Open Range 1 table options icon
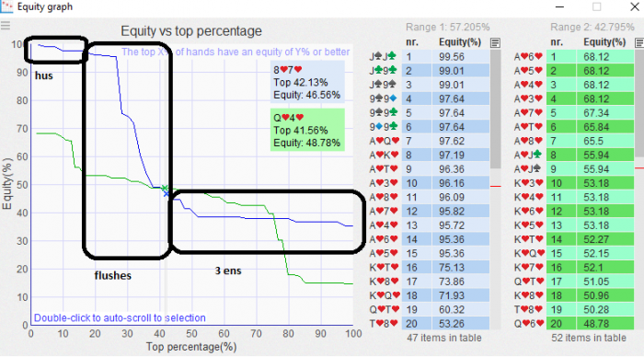 [495, 42]
